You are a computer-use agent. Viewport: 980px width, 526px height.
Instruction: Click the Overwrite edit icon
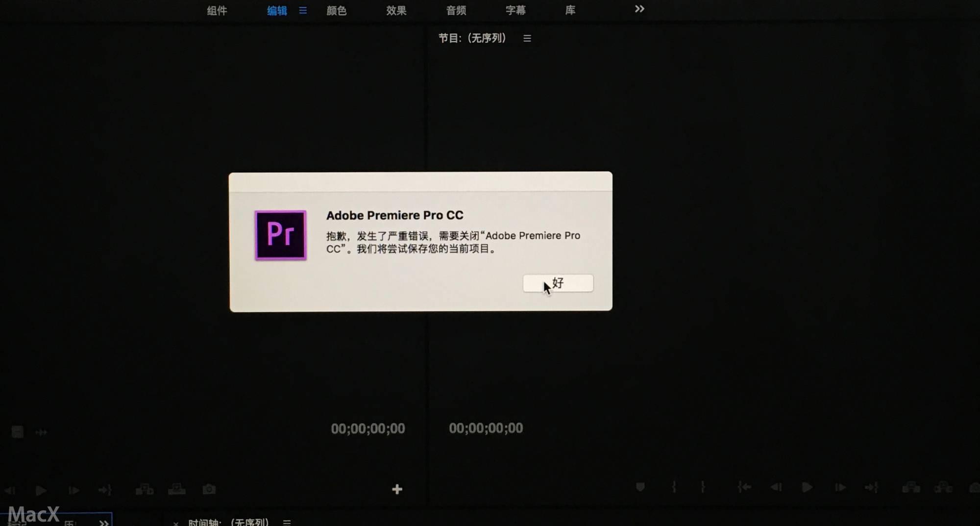pos(177,489)
